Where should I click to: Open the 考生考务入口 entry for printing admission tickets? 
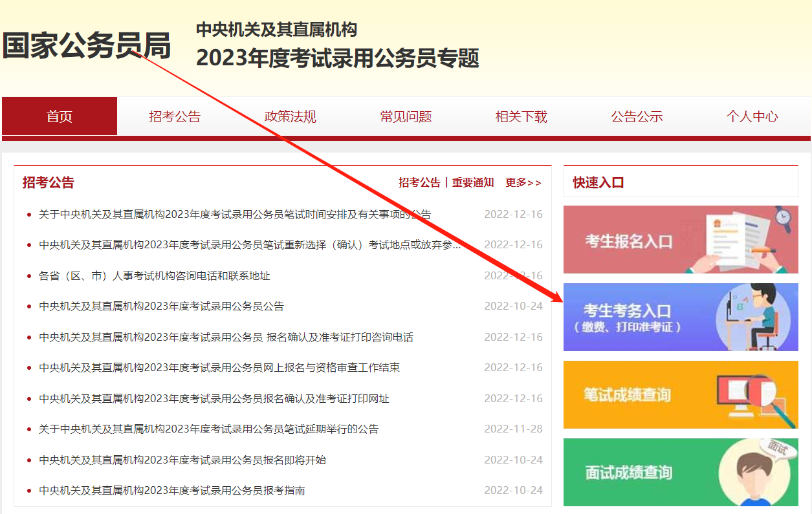pyautogui.click(x=680, y=317)
